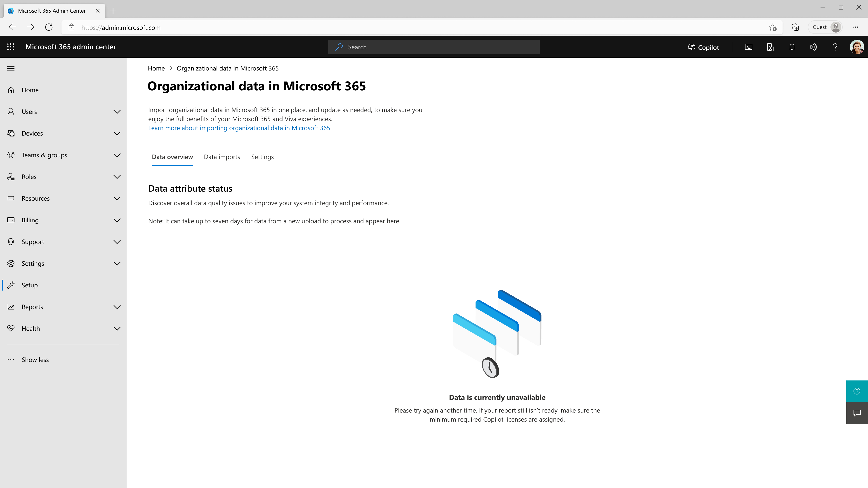Switch to the page Settings tab

[262, 157]
